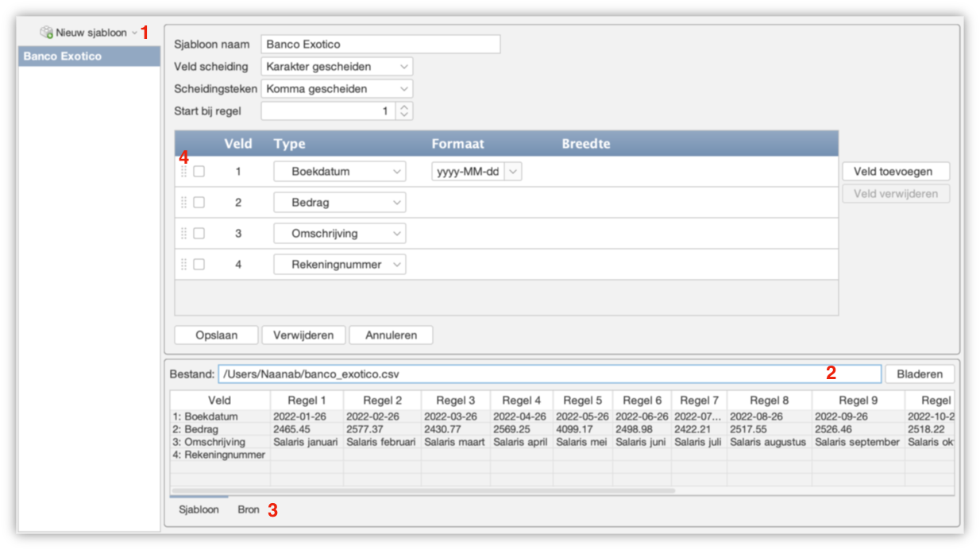Click drag handle of field row 1
This screenshot has height=550, width=980.
click(x=184, y=171)
